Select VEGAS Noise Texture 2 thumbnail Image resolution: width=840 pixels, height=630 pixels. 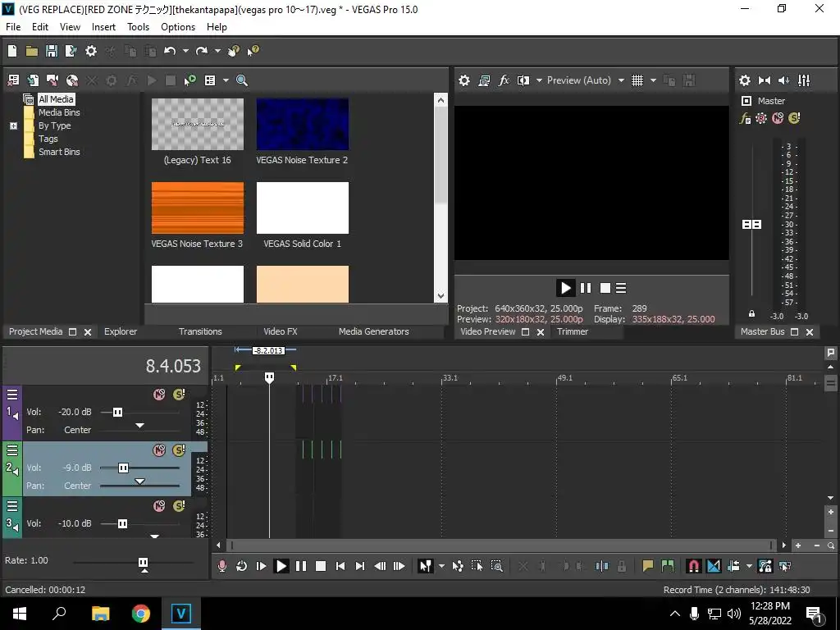tap(302, 125)
